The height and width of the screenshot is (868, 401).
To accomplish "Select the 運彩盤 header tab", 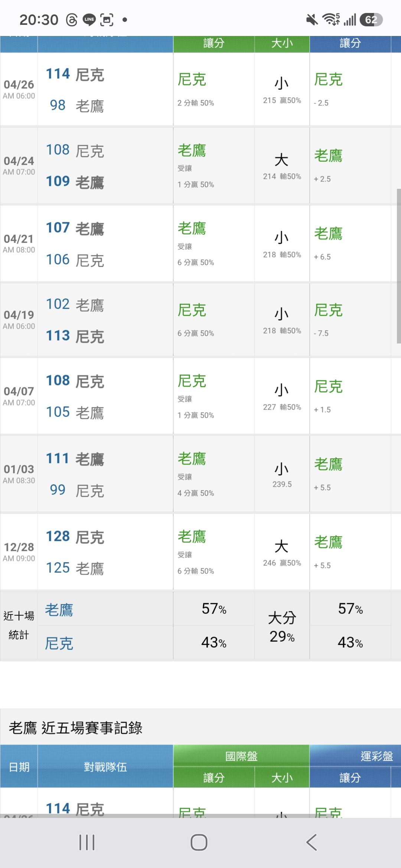I will pyautogui.click(x=376, y=756).
